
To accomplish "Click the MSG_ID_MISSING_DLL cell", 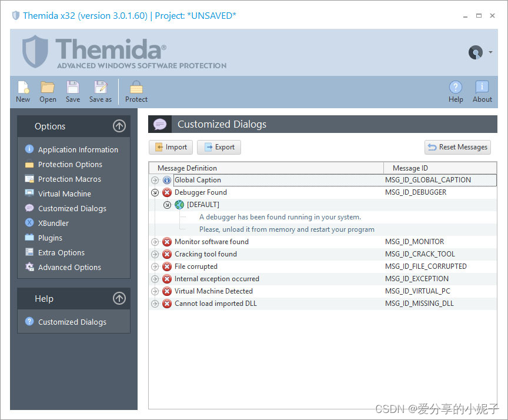I will click(x=419, y=304).
